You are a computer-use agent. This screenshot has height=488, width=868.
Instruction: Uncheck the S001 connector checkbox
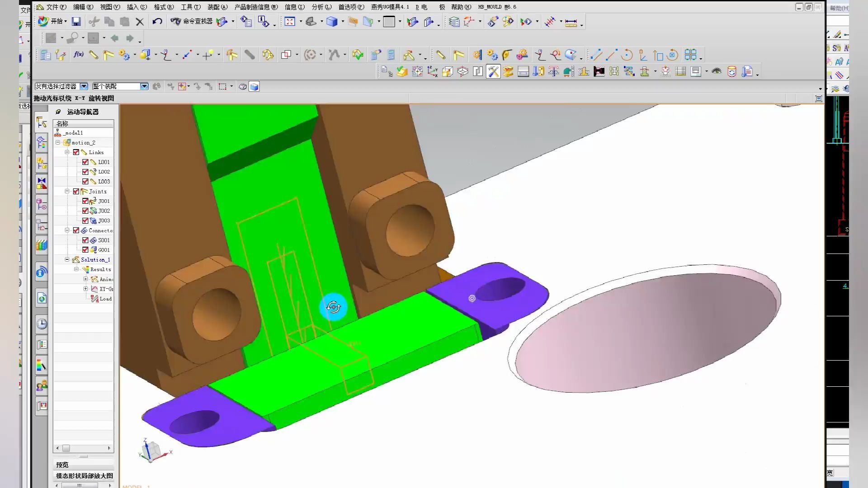(x=85, y=240)
